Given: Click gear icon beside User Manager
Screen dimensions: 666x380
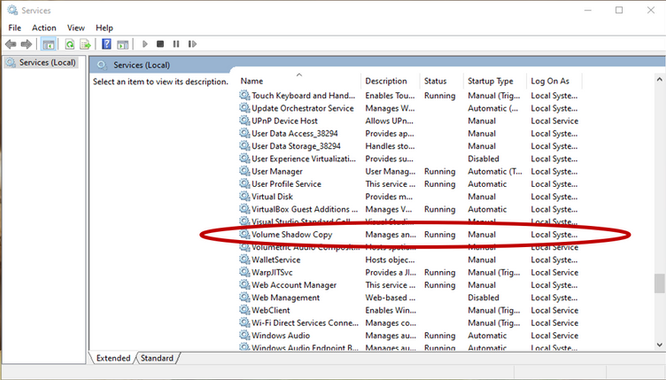Looking at the screenshot, I should click(244, 171).
